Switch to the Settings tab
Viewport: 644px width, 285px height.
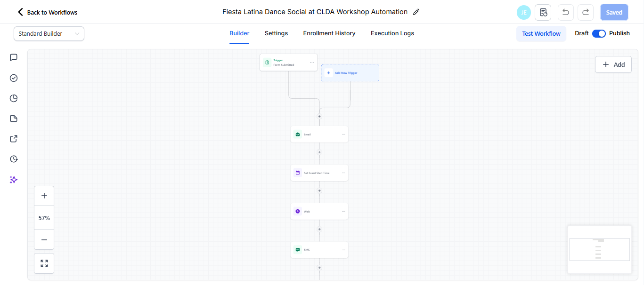(x=276, y=33)
